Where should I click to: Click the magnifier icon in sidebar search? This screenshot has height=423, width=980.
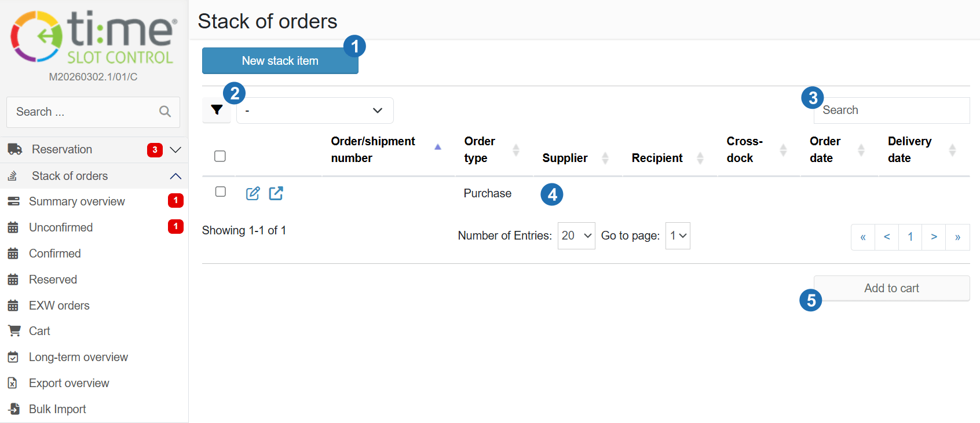click(x=165, y=112)
